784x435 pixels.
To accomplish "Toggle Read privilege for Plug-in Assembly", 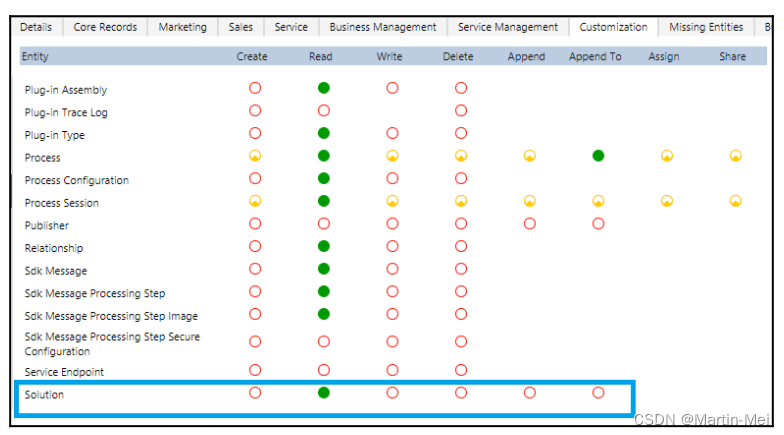I will click(324, 88).
